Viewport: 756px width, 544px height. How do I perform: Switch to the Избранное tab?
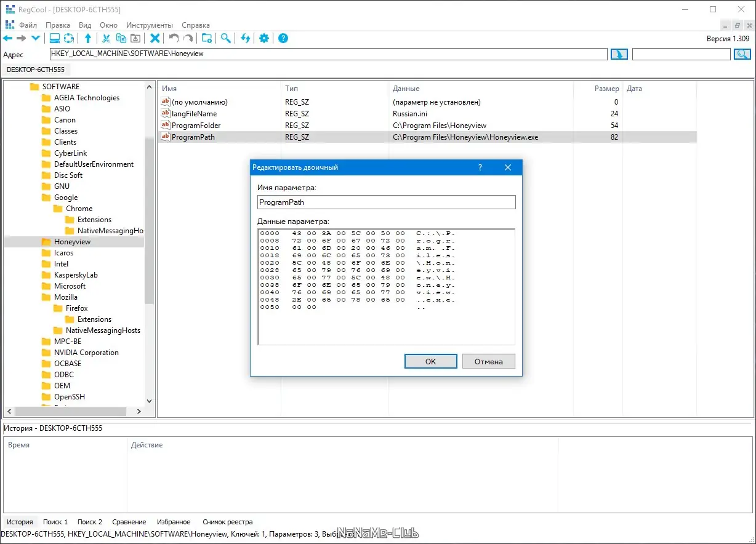(174, 522)
